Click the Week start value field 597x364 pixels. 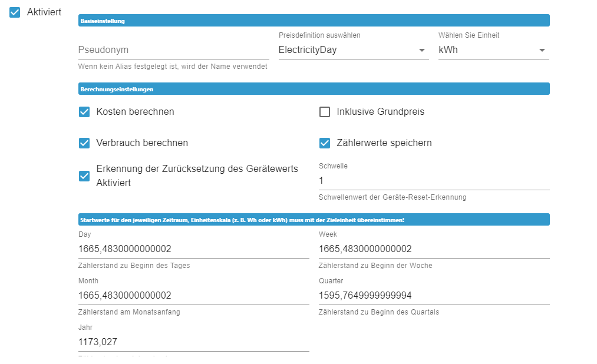pyautogui.click(x=434, y=249)
